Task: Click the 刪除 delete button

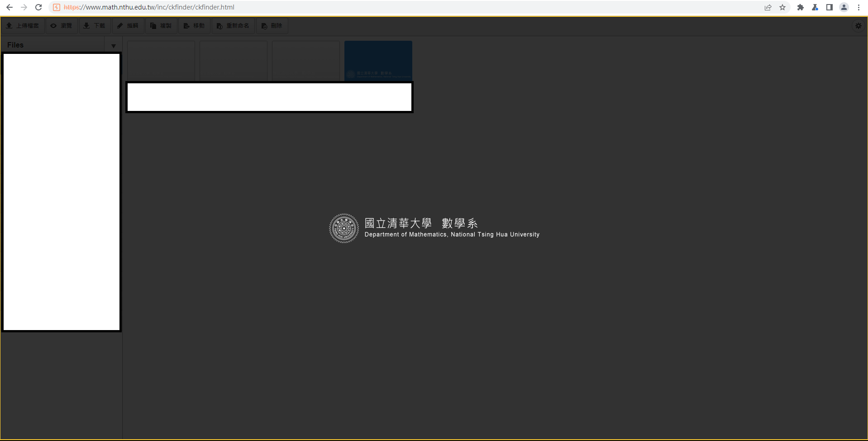Action: click(x=272, y=26)
